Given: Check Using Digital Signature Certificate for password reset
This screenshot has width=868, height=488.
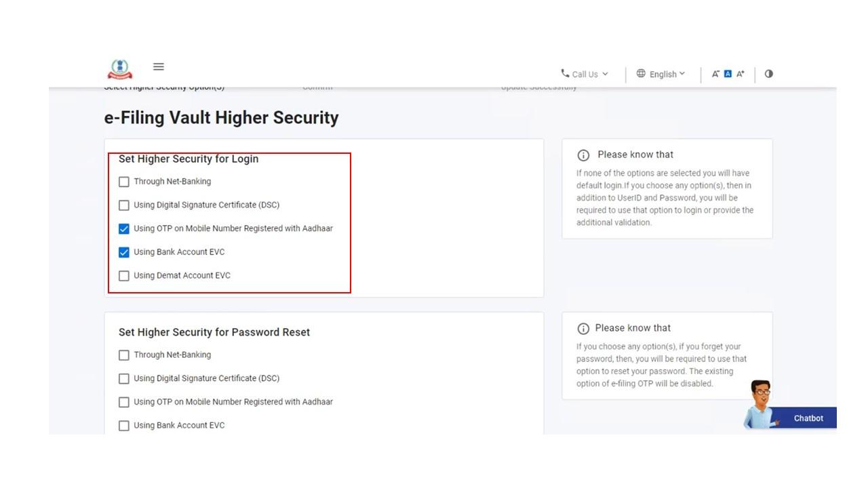Looking at the screenshot, I should (x=124, y=378).
